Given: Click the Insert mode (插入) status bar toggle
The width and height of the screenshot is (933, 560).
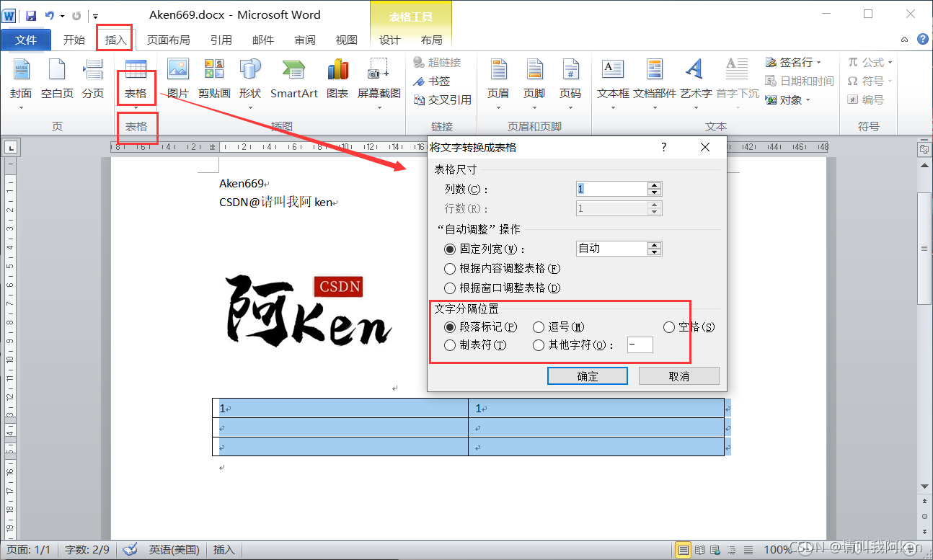Looking at the screenshot, I should click(x=224, y=550).
